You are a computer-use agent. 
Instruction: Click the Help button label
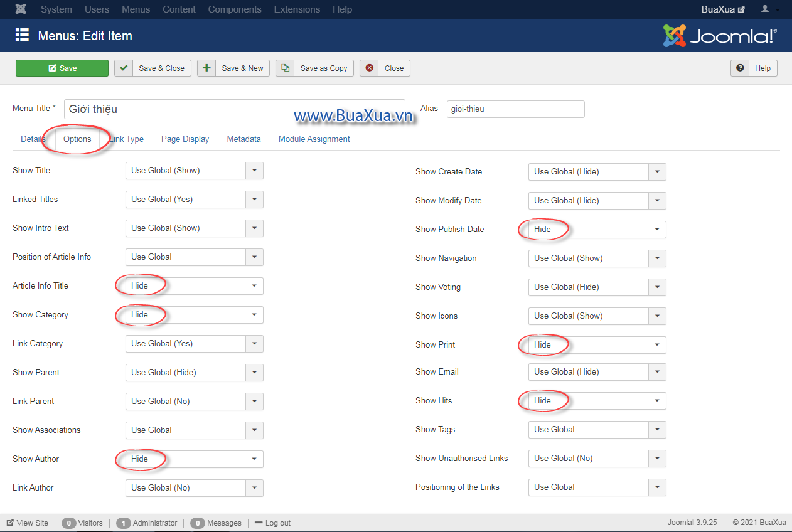coord(763,68)
